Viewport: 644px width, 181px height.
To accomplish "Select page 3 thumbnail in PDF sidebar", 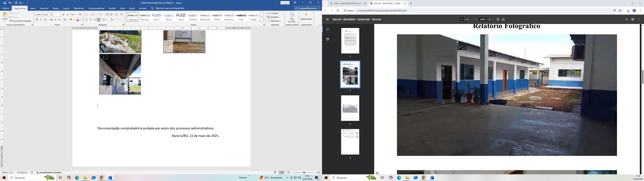I will coord(350,108).
